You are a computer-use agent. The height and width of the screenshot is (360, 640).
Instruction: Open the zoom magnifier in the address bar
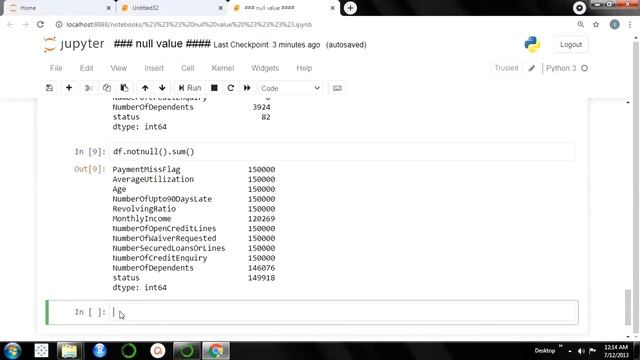tap(580, 24)
